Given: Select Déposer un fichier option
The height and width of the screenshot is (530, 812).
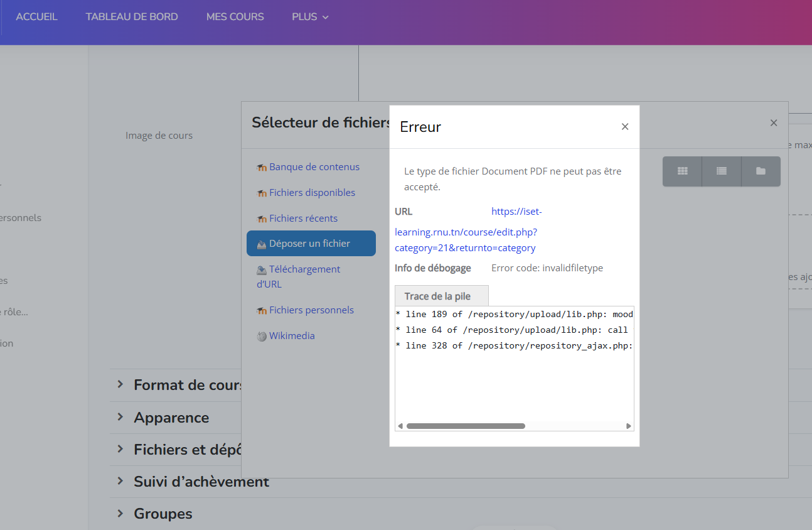Looking at the screenshot, I should 311,244.
